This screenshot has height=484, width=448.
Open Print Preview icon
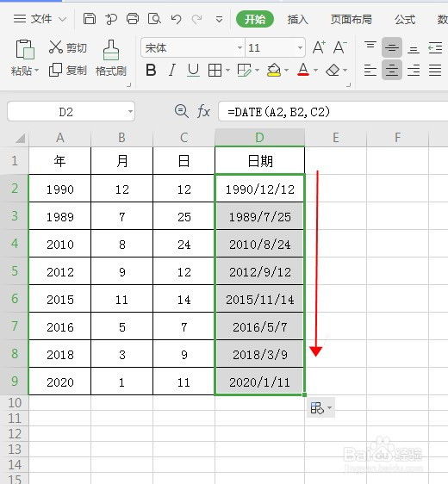click(154, 19)
